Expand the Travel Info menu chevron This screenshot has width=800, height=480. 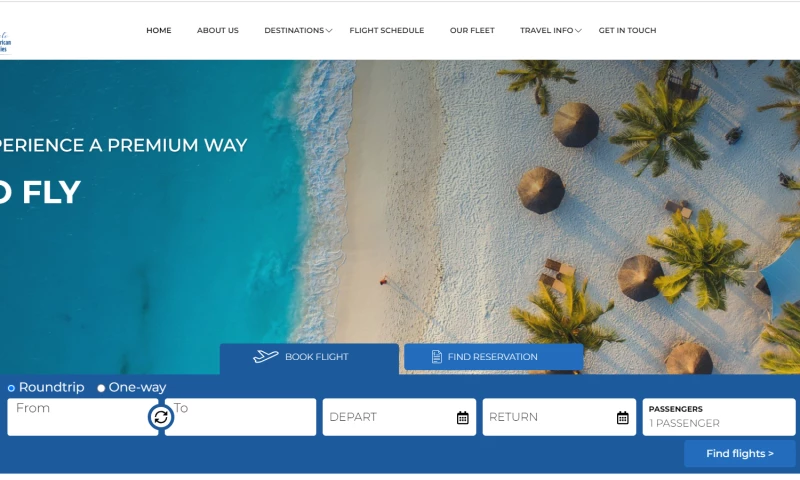(x=578, y=31)
